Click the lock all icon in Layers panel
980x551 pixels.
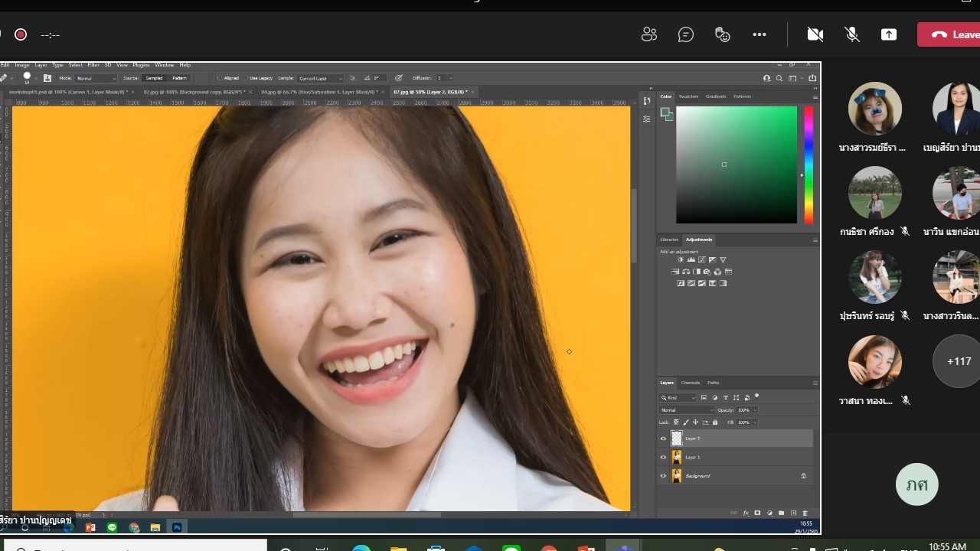point(715,422)
